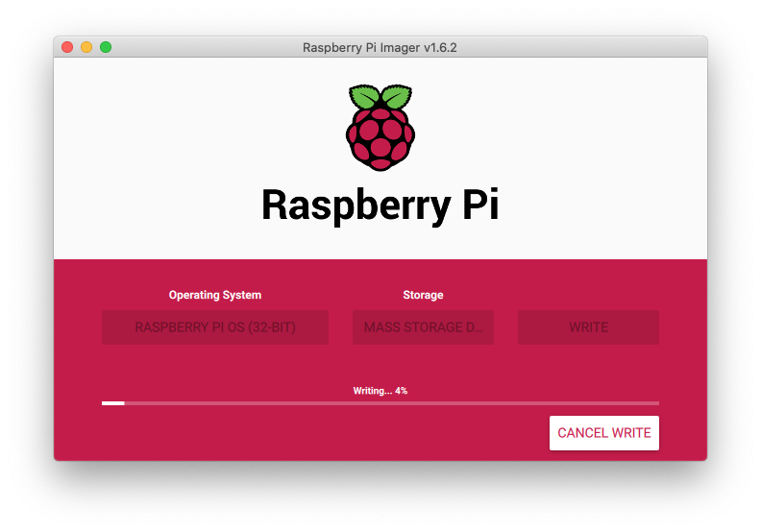This screenshot has width=761, height=532.
Task: Click the Raspberry Pi logo image
Action: (380, 128)
